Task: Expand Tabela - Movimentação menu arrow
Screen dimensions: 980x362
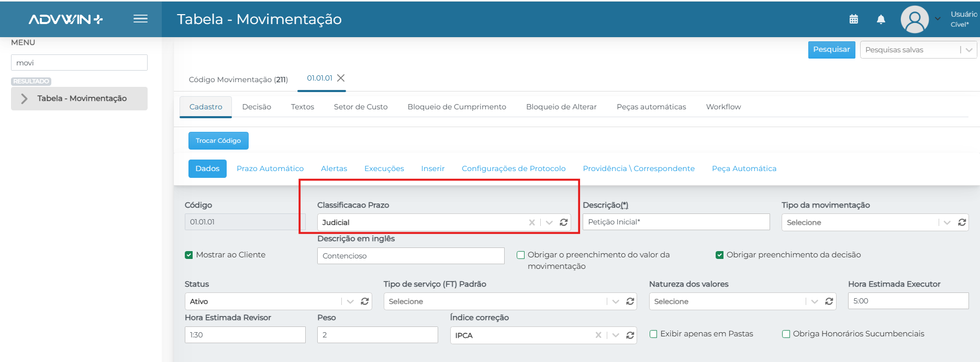Action: [x=24, y=98]
